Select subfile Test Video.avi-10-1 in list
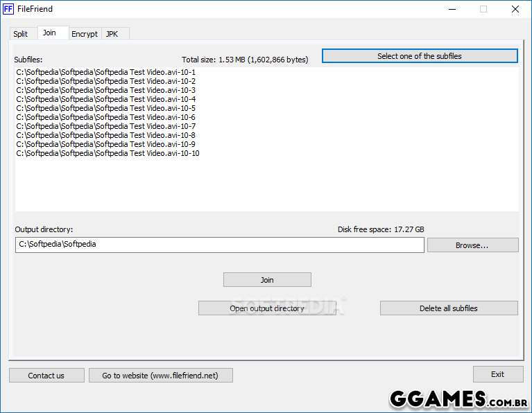This screenshot has height=413, width=532. point(105,72)
